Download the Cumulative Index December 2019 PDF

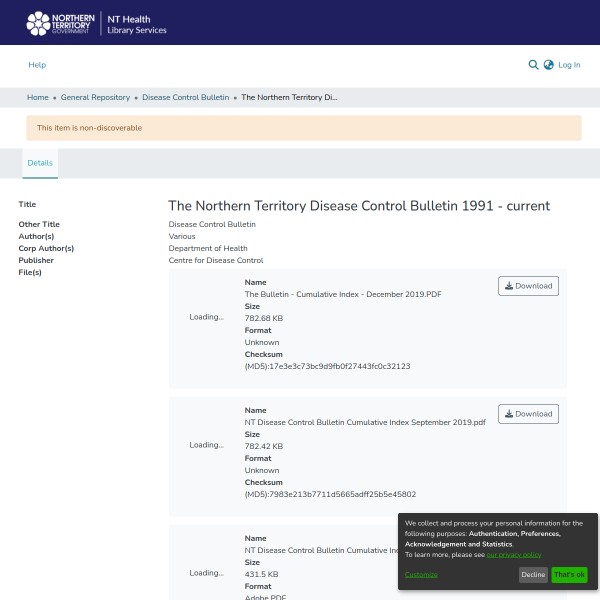[528, 286]
